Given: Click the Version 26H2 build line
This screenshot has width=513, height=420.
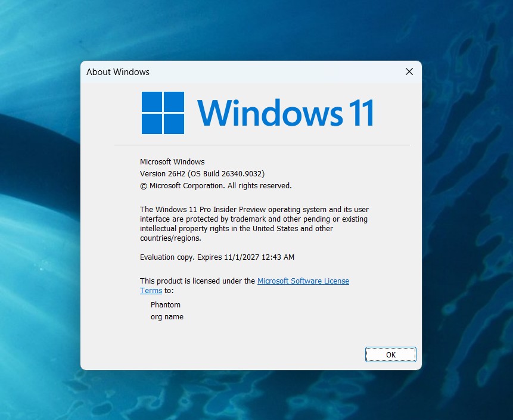Looking at the screenshot, I should coord(202,174).
